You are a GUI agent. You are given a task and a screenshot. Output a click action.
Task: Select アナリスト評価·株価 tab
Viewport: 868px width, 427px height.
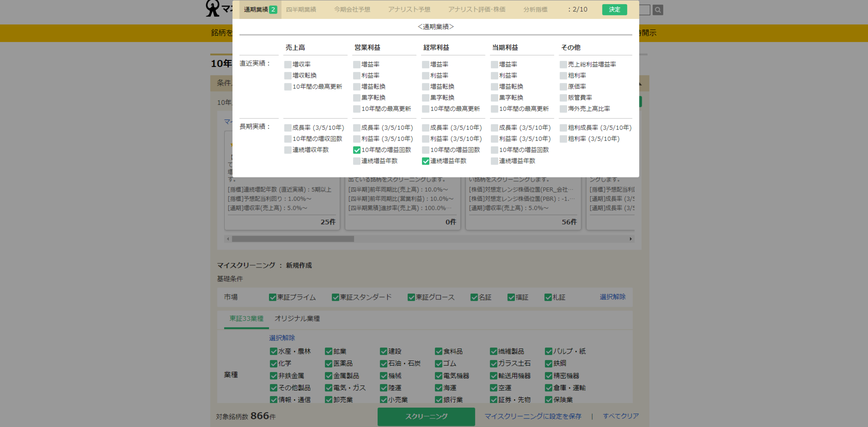(477, 9)
